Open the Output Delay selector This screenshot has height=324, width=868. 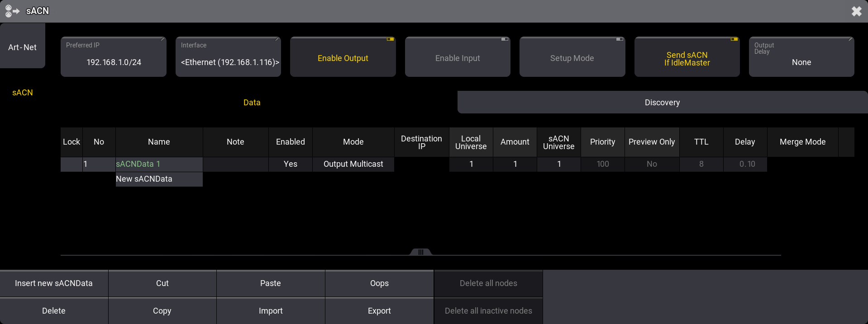801,57
